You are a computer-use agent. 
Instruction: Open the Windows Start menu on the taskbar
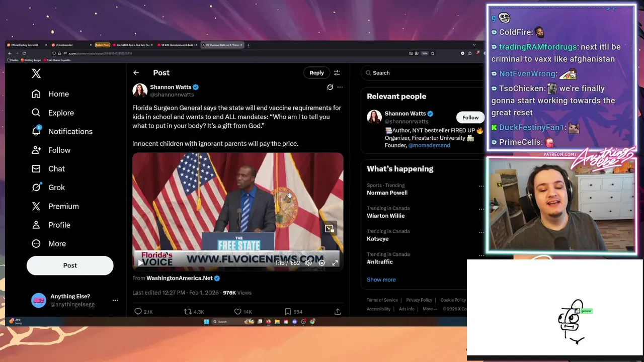pos(206,322)
